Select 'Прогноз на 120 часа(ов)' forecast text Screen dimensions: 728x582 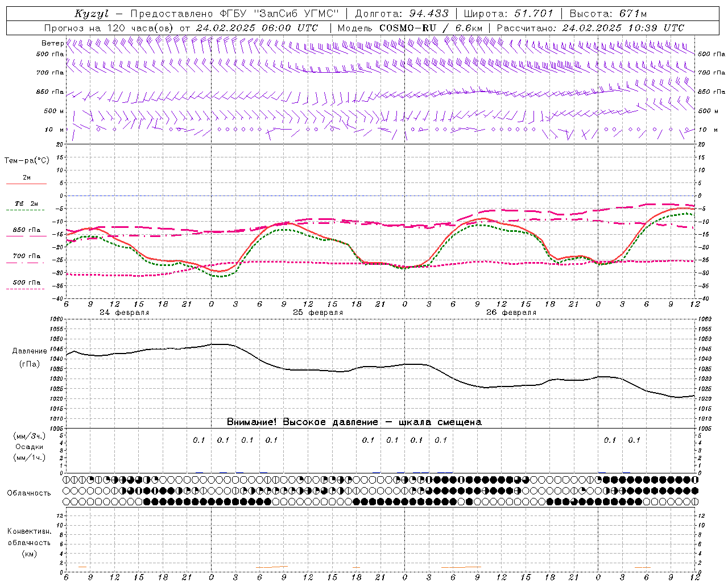109,28
